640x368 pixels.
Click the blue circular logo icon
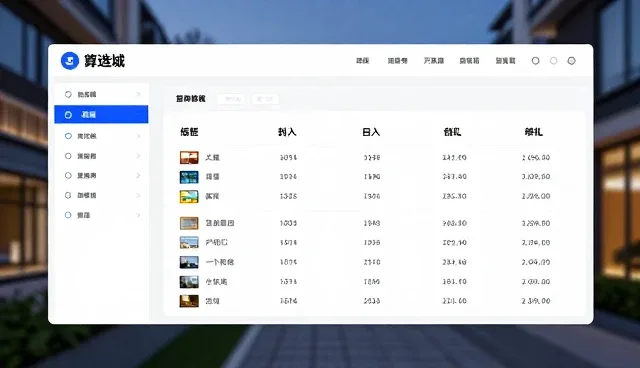coord(70,61)
